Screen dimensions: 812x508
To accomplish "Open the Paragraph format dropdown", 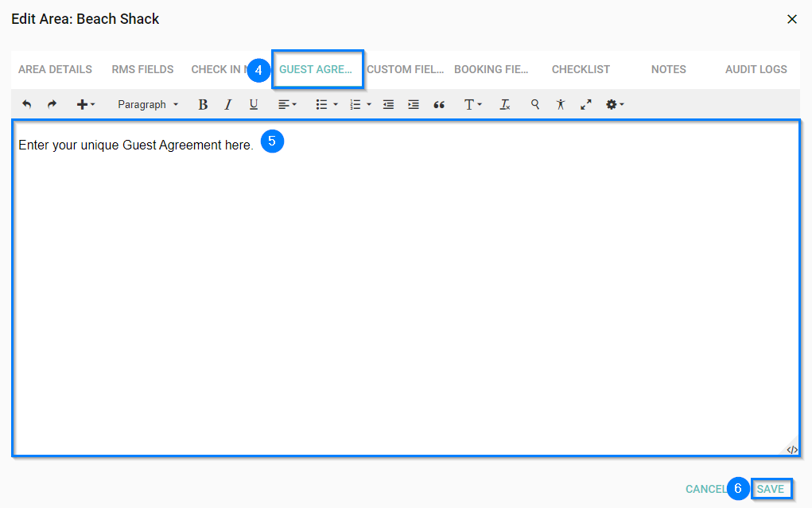I will (x=148, y=104).
